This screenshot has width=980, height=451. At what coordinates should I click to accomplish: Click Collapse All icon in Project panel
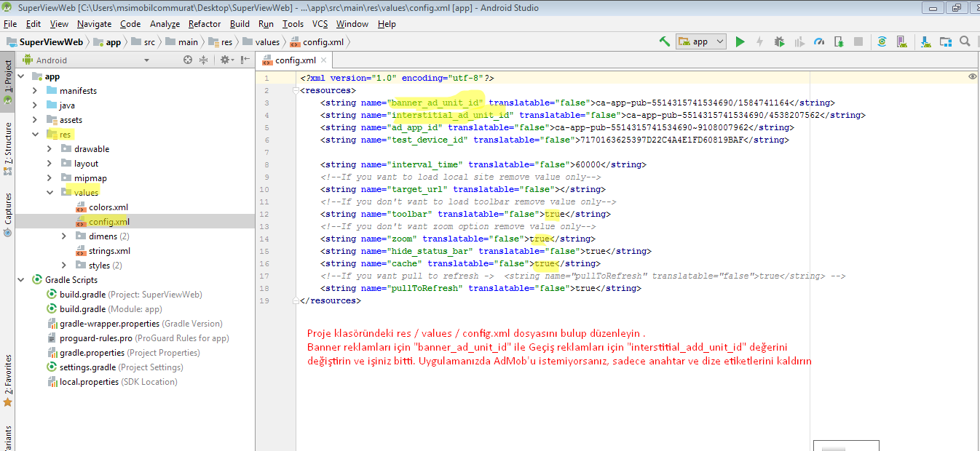click(203, 60)
